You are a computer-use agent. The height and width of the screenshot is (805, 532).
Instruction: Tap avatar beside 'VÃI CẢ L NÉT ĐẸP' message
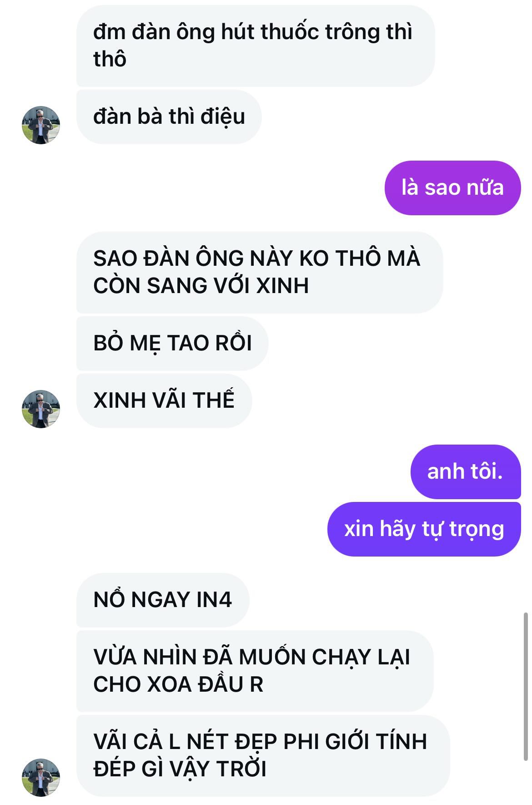pyautogui.click(x=41, y=777)
